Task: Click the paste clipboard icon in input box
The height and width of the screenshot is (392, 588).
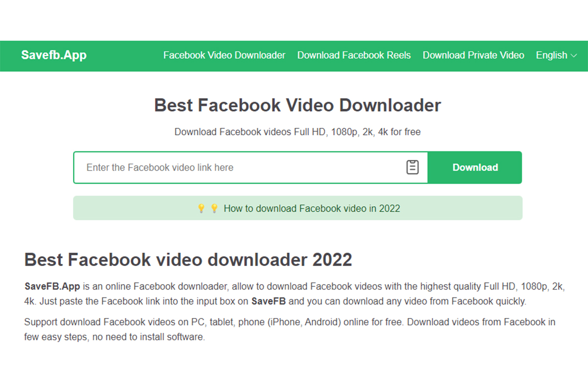Action: coord(413,167)
